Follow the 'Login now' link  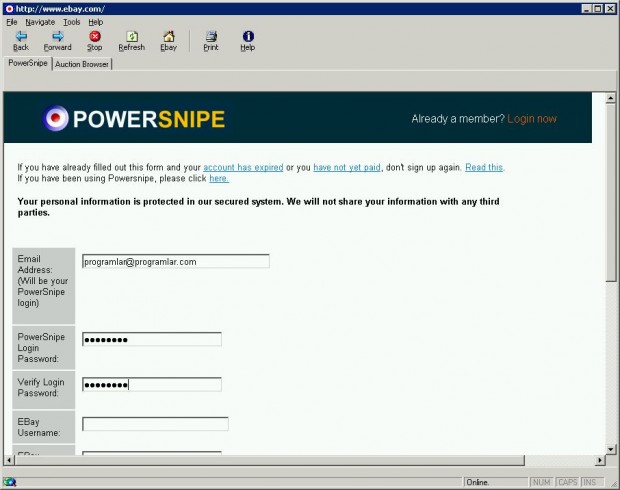532,119
